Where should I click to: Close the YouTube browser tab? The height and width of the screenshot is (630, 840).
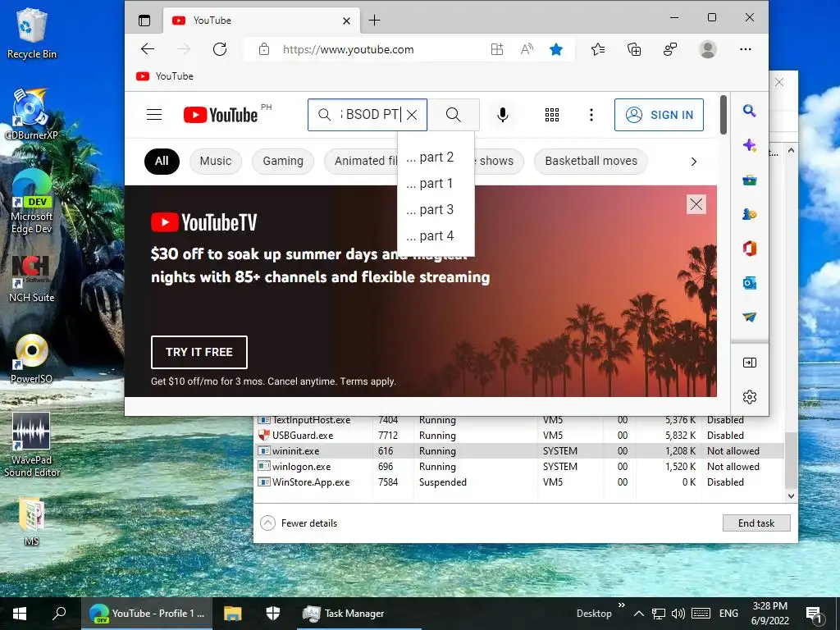click(347, 21)
